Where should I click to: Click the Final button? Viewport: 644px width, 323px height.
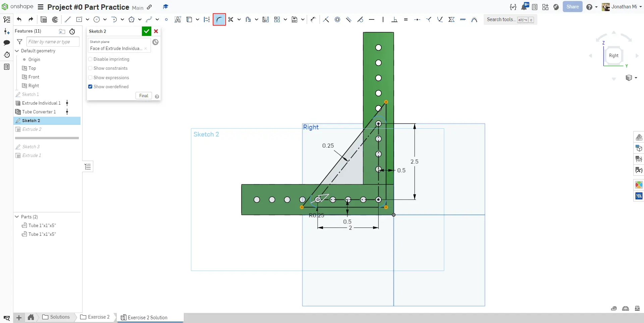144,96
